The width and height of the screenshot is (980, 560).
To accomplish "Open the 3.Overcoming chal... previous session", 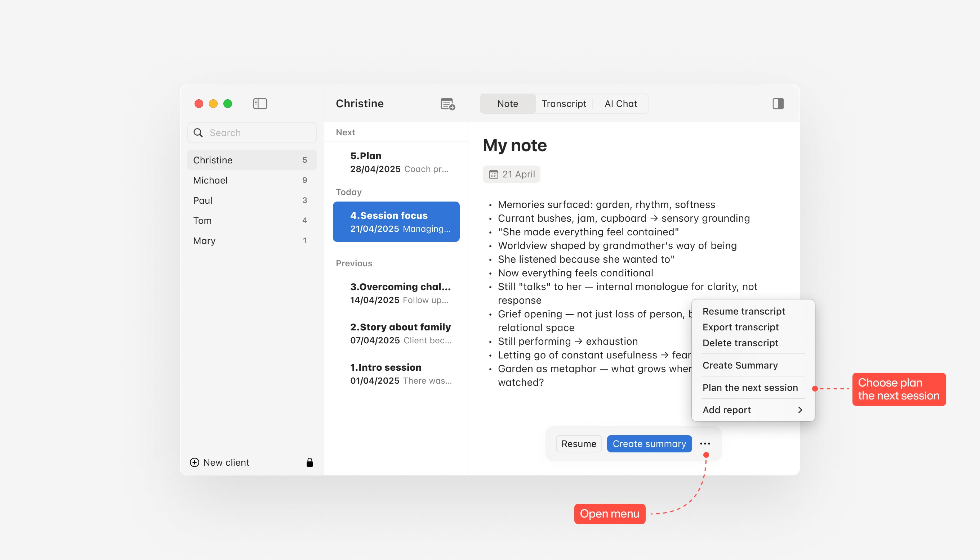I will 400,293.
